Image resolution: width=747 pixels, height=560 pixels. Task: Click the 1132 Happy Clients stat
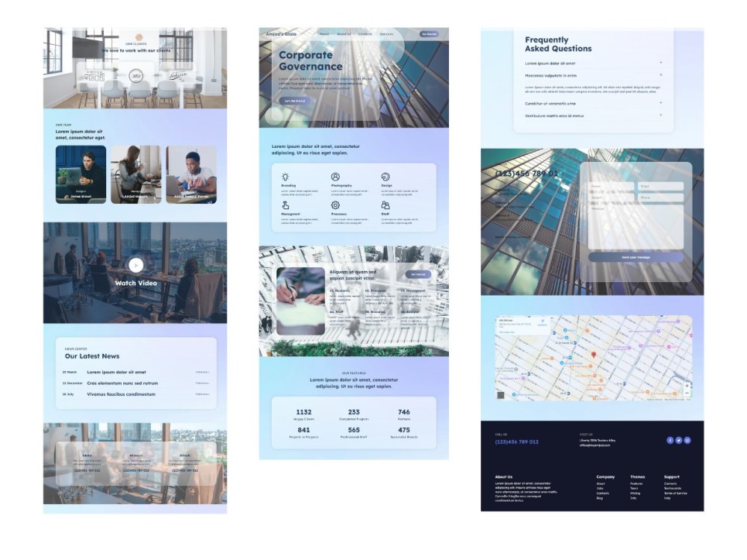303,414
